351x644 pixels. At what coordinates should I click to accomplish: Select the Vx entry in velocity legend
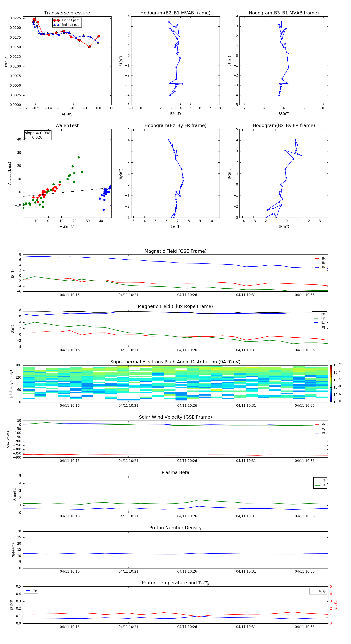(320, 424)
